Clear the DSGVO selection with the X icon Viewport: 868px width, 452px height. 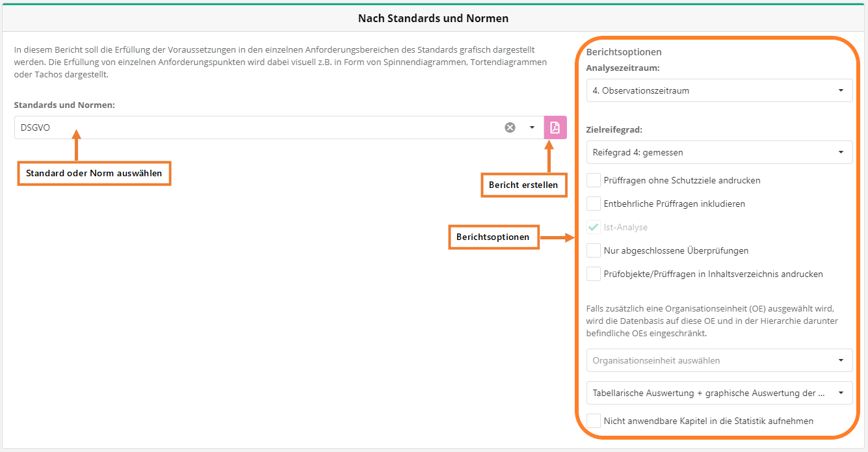coord(510,127)
